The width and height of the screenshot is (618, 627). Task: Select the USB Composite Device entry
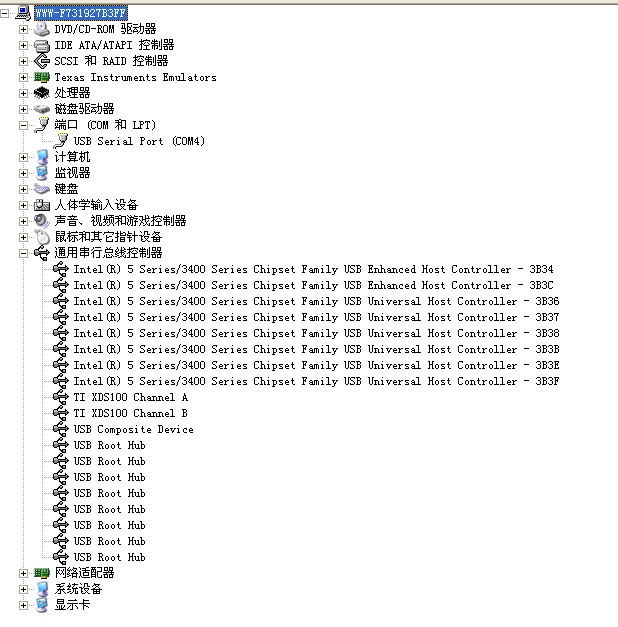point(134,429)
